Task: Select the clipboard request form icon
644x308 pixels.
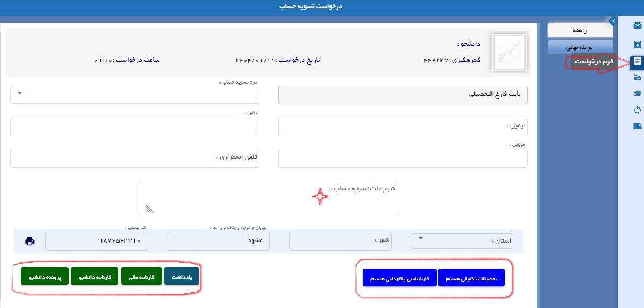Action: pyautogui.click(x=637, y=62)
